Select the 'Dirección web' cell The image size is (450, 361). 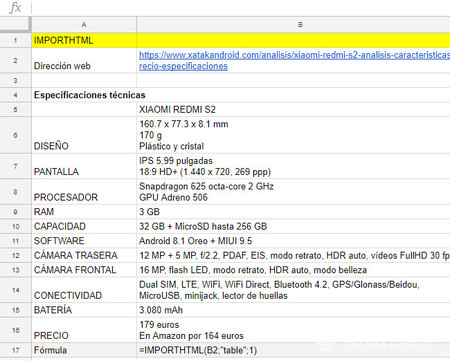tap(84, 60)
